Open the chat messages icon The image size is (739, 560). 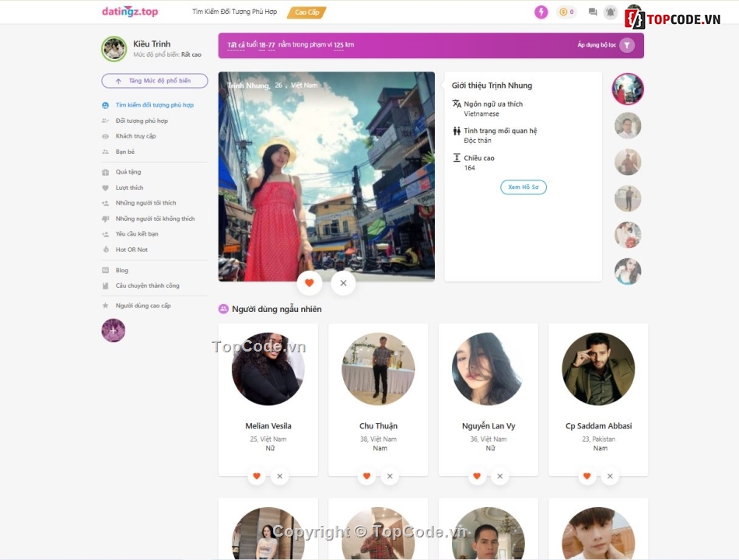click(x=593, y=12)
